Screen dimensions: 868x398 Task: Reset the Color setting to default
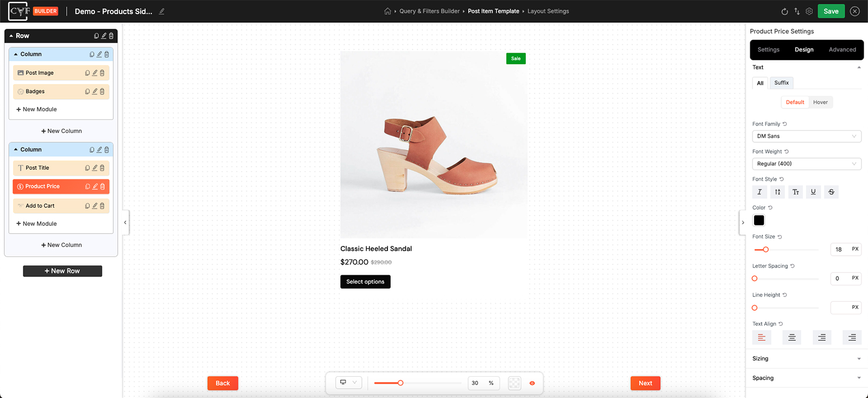[x=770, y=208]
